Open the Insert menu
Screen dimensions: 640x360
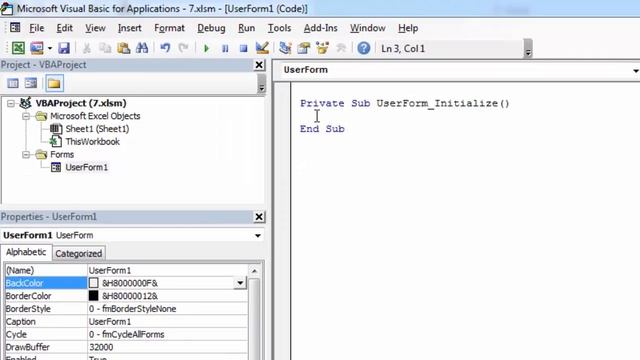coord(129,28)
